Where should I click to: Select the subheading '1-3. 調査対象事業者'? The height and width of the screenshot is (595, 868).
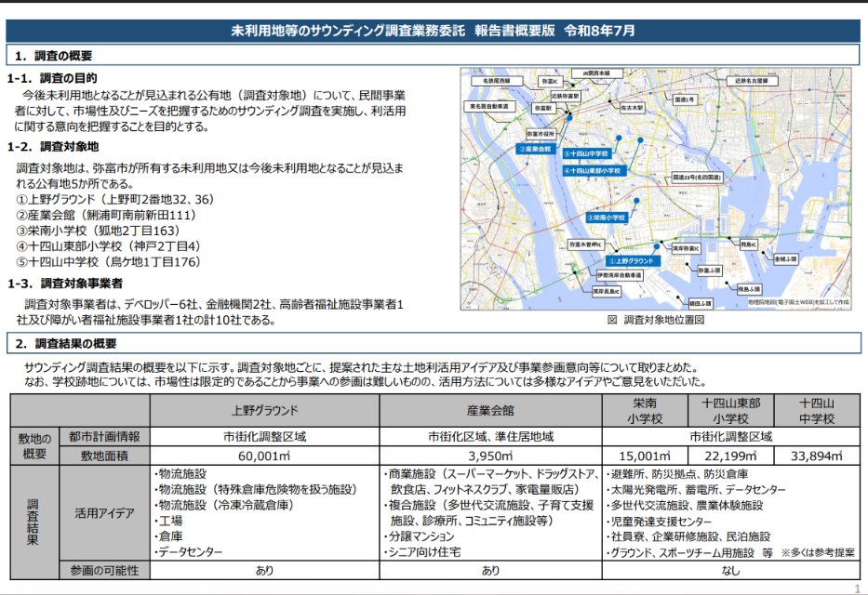pyautogui.click(x=65, y=284)
